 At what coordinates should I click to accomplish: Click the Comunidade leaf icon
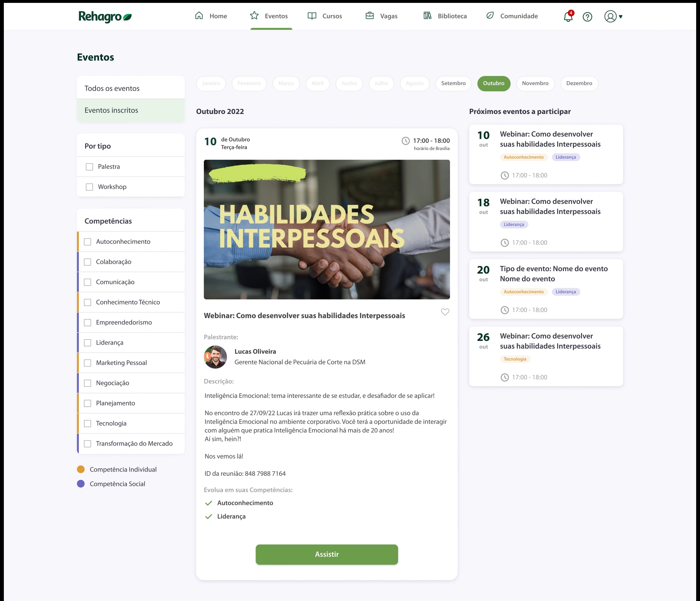click(490, 15)
